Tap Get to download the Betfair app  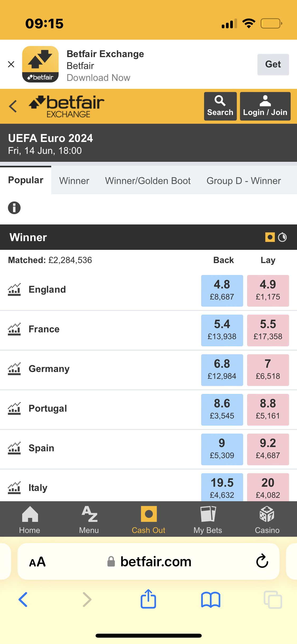[273, 65]
